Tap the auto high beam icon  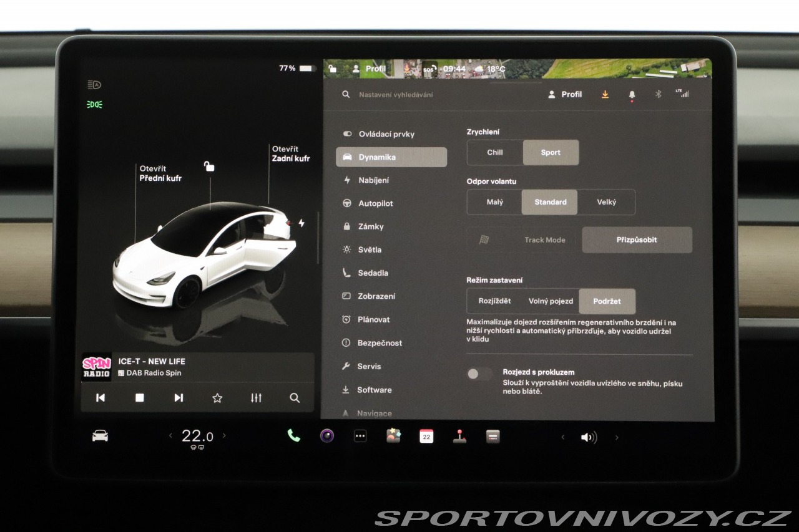point(94,85)
